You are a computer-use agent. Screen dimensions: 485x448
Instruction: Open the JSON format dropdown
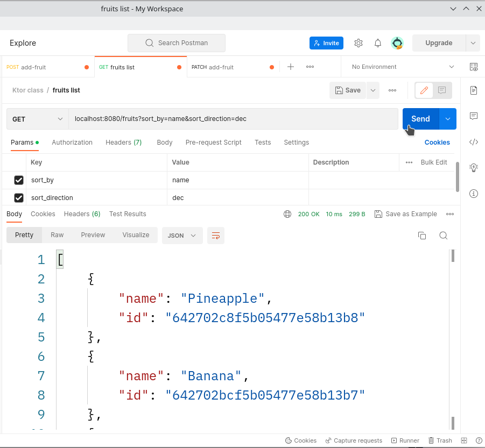(x=182, y=236)
